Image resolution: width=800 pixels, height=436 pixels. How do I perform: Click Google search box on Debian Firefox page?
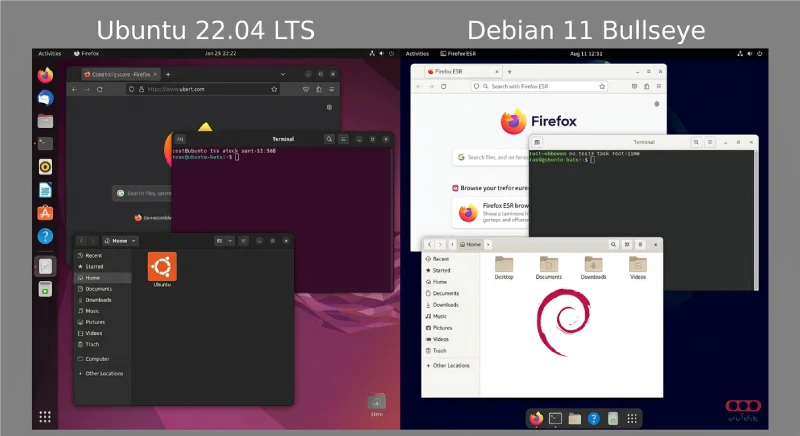(491, 158)
